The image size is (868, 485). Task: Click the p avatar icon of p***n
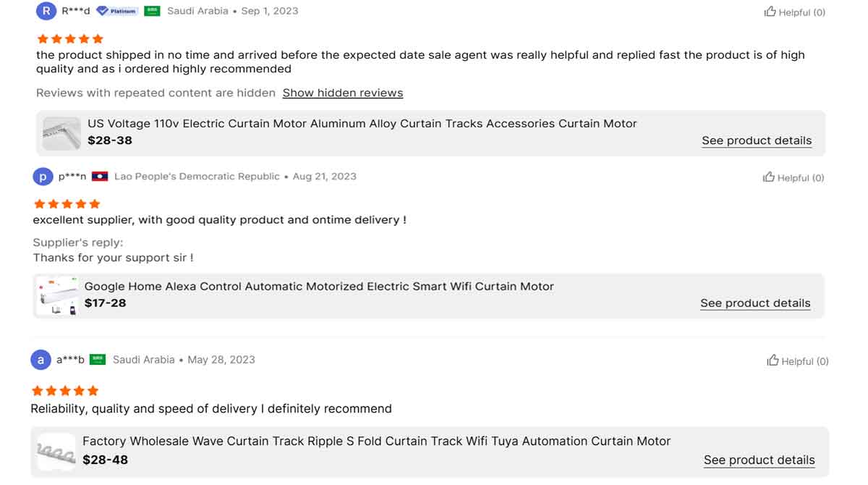tap(43, 177)
